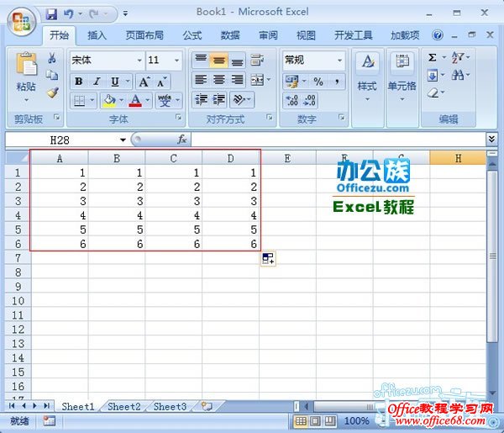The width and height of the screenshot is (504, 433).
Task: Toggle wrap text in cells
Action: point(257,60)
